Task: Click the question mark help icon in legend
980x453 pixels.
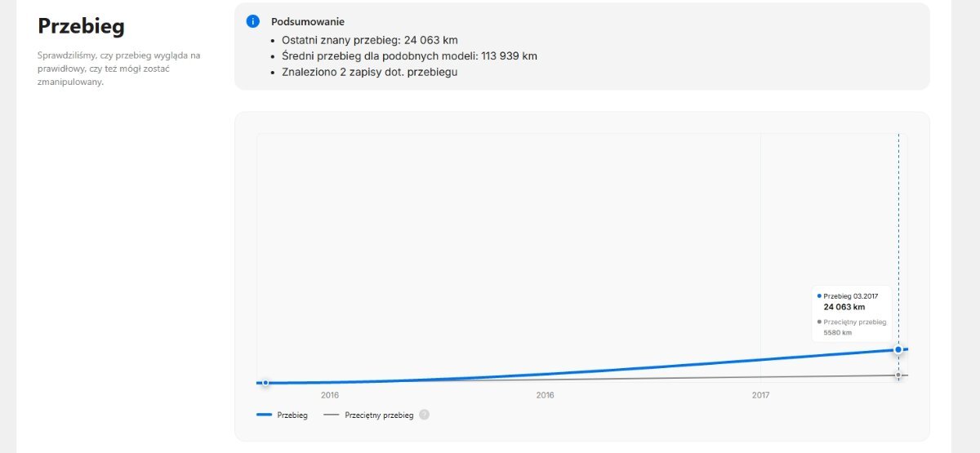Action: (x=424, y=415)
